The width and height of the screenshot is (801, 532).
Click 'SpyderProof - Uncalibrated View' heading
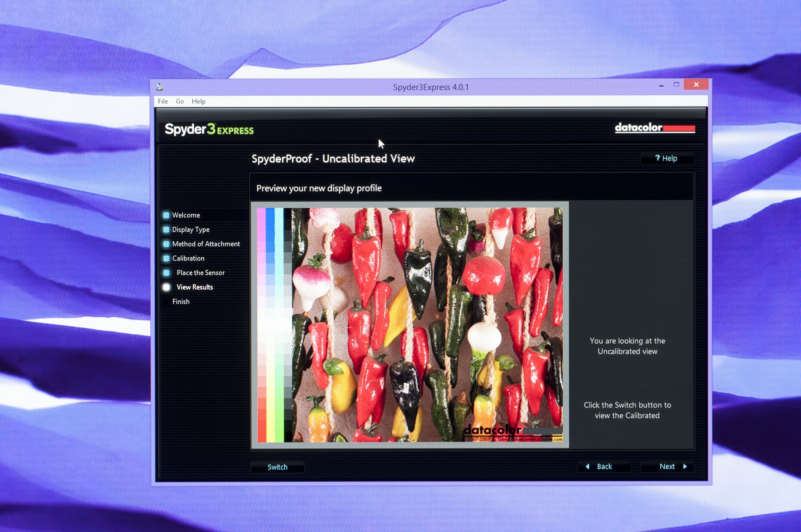click(x=333, y=159)
